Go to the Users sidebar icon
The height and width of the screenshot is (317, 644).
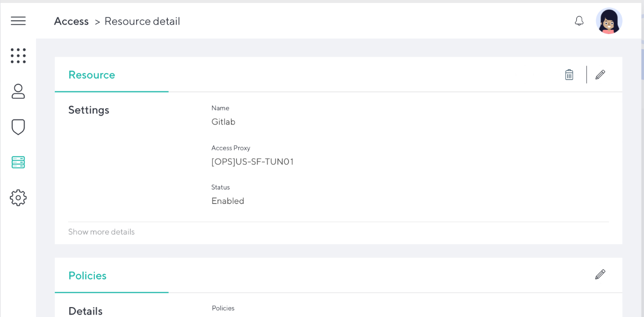click(x=18, y=91)
